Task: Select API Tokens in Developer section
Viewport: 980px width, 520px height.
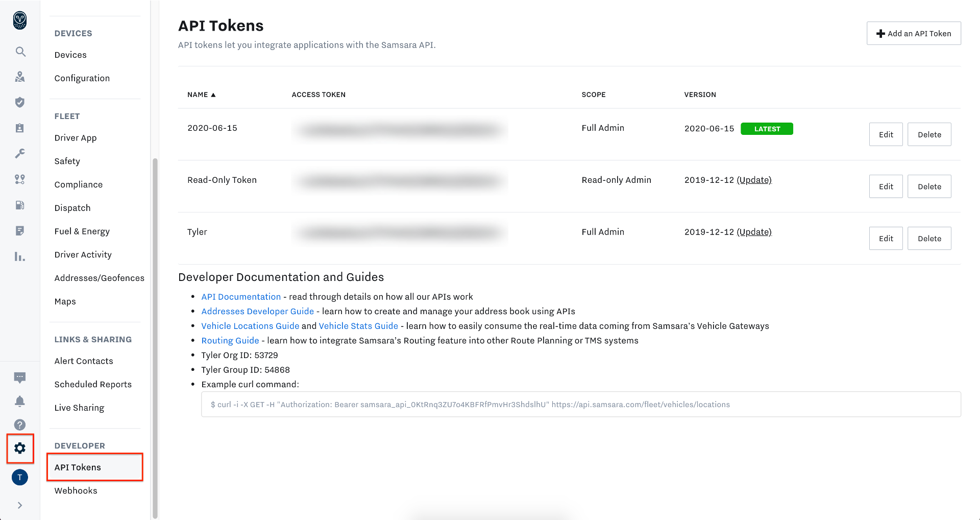Action: 94,467
